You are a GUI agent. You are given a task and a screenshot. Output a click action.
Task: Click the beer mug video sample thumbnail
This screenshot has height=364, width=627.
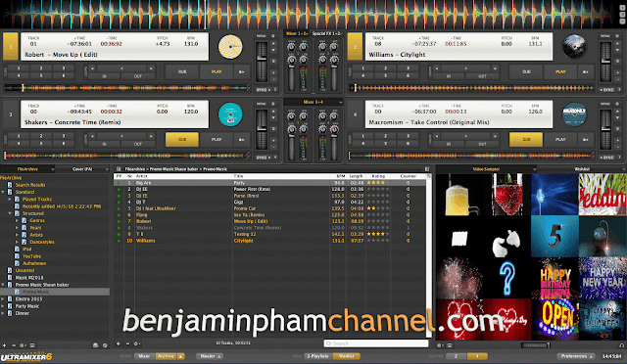coord(459,195)
